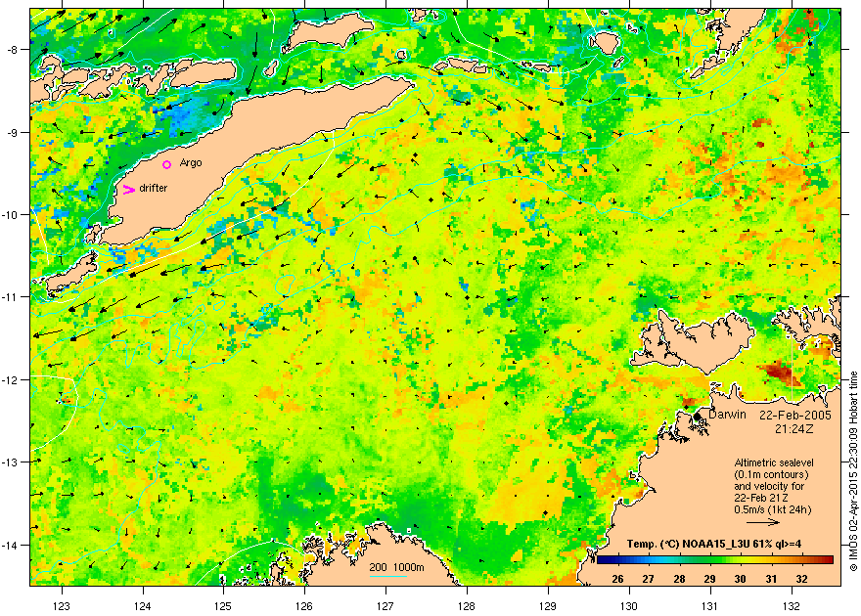This screenshot has height=616, width=861.
Task: Click the colorbar value '27'
Action: pos(649,579)
